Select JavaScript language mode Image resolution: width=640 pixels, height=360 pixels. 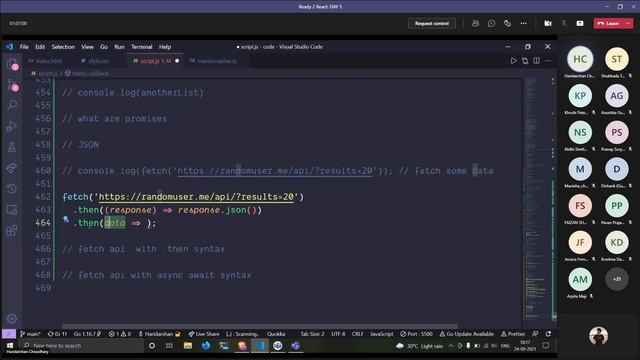381,334
